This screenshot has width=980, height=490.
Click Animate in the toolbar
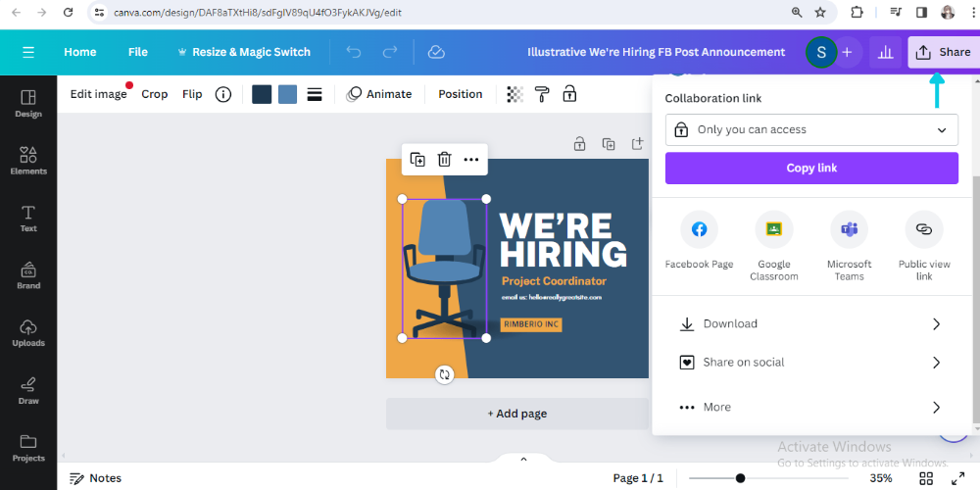click(x=378, y=94)
